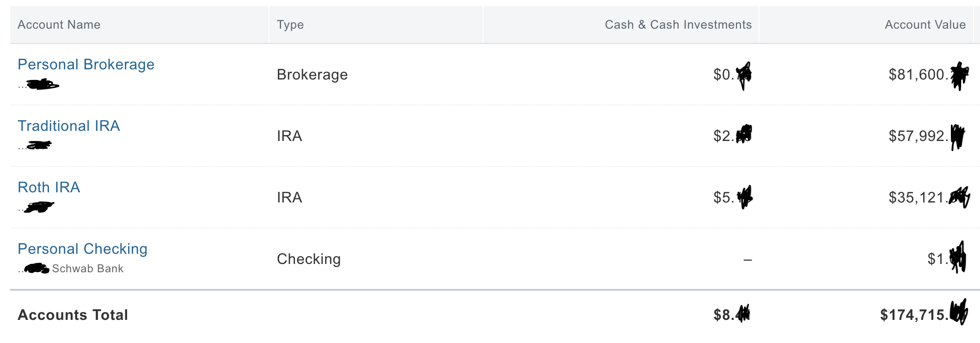Screen dimensions: 980x343
Task: Click the Account Value column header
Action: click(925, 25)
